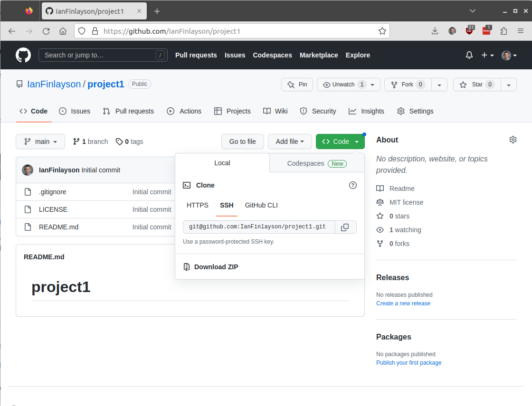Open Create a new release link
Screen dimensions: 532x406
pyautogui.click(x=403, y=303)
